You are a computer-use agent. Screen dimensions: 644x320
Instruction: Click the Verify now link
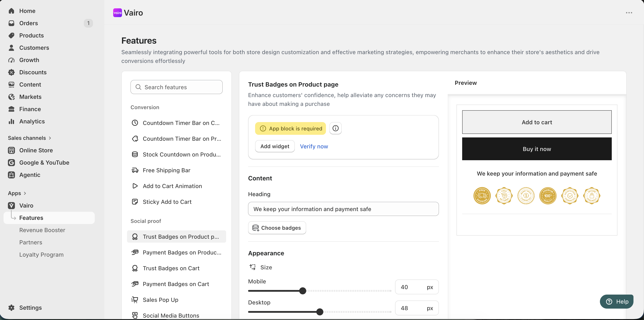314,146
